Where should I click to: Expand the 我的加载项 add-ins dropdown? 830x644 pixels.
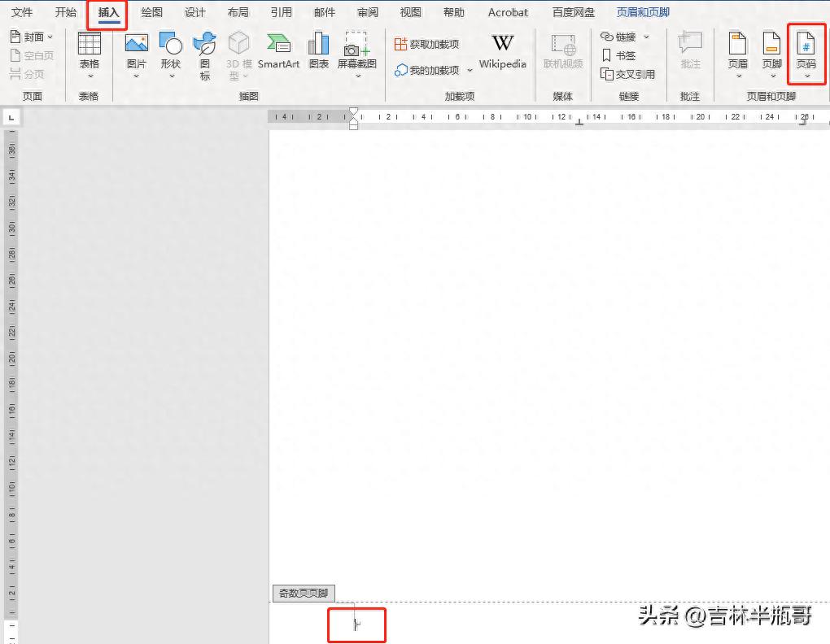[470, 71]
